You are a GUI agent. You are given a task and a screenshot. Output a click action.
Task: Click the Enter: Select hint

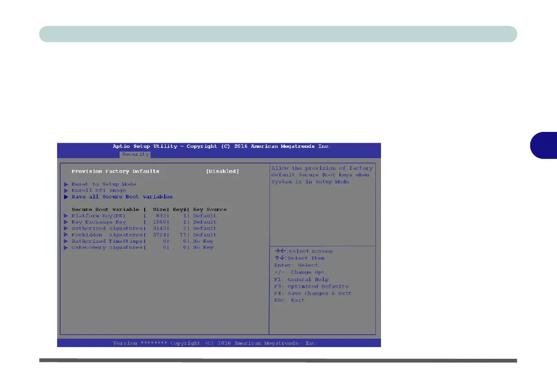(x=296, y=265)
